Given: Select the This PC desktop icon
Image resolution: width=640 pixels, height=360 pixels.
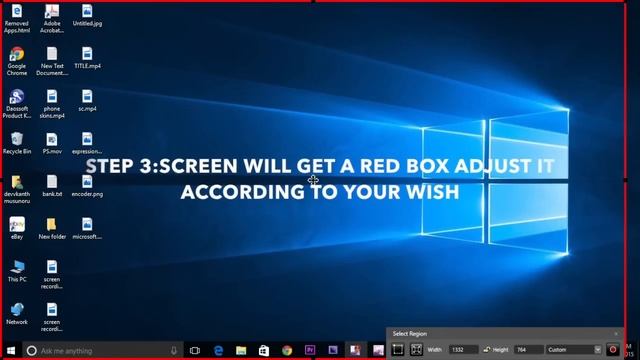Looking at the screenshot, I should pos(17,271).
